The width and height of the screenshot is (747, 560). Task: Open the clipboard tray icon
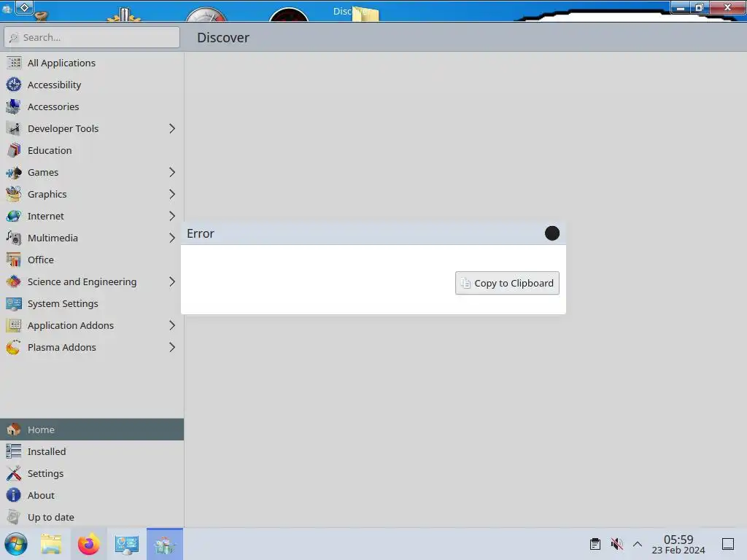tap(595, 544)
